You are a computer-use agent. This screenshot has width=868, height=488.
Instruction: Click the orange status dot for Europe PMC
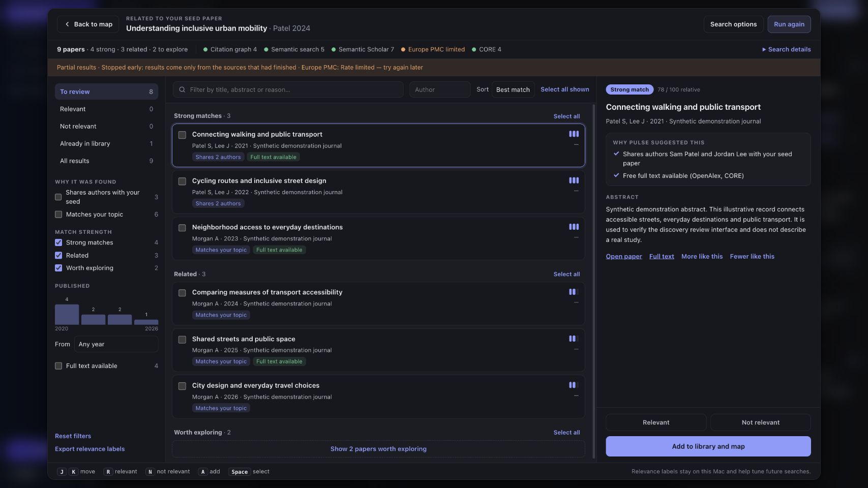click(x=403, y=50)
